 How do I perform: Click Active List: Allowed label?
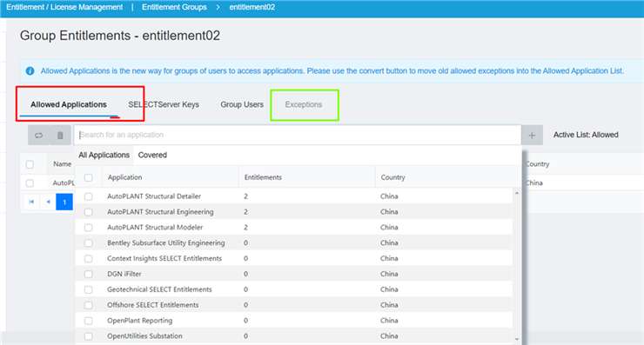(x=586, y=135)
